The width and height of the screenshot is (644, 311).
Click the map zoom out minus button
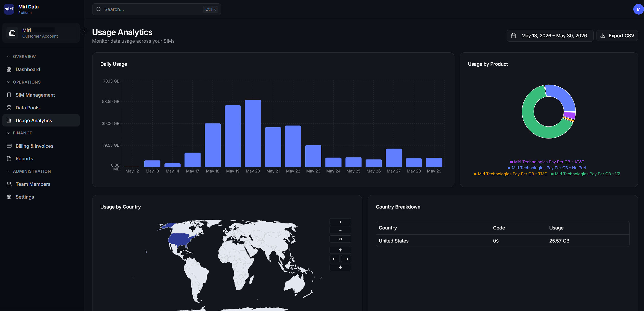[340, 231]
